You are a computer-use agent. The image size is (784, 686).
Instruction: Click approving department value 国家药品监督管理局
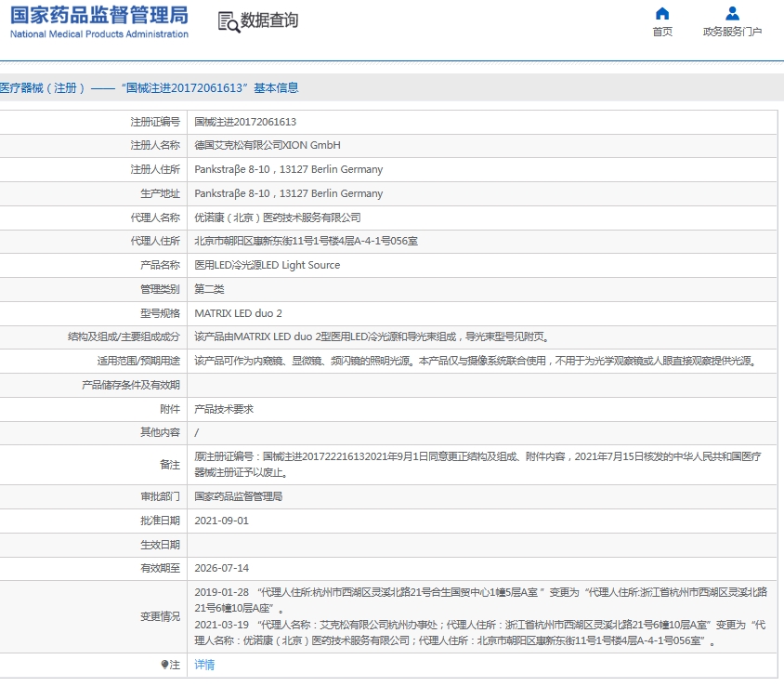coord(239,496)
